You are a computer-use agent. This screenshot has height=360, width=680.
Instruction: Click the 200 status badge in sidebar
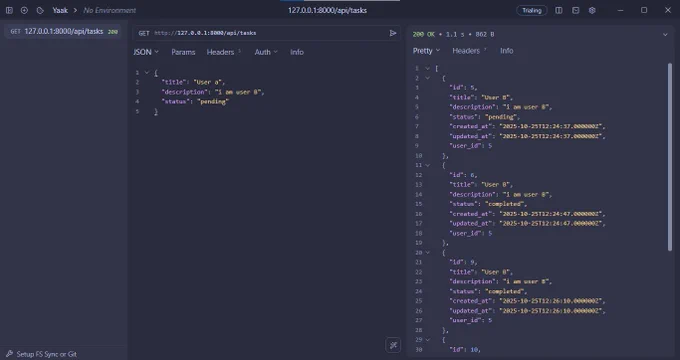click(x=113, y=32)
